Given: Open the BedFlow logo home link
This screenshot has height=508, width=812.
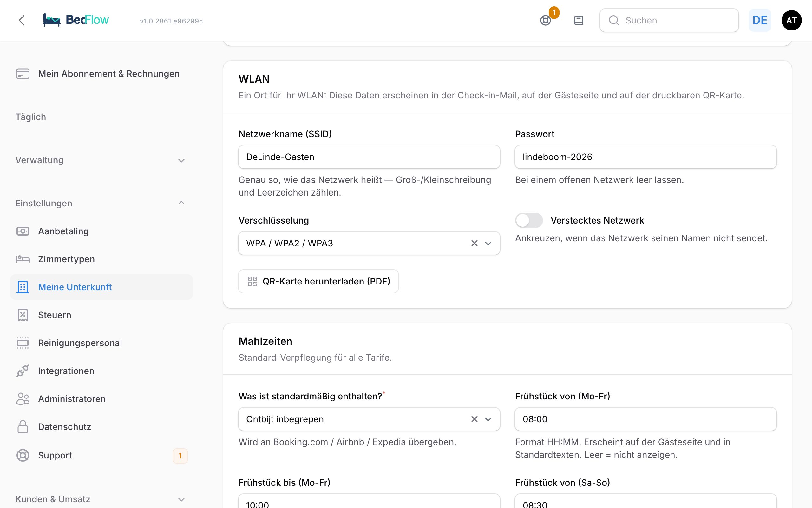Looking at the screenshot, I should tap(76, 20).
